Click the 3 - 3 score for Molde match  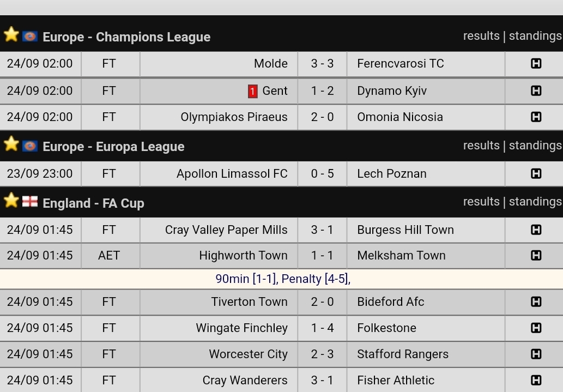click(322, 64)
